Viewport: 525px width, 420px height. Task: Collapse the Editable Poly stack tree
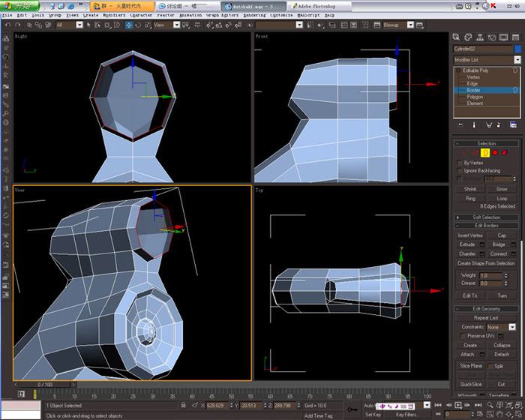click(x=458, y=70)
